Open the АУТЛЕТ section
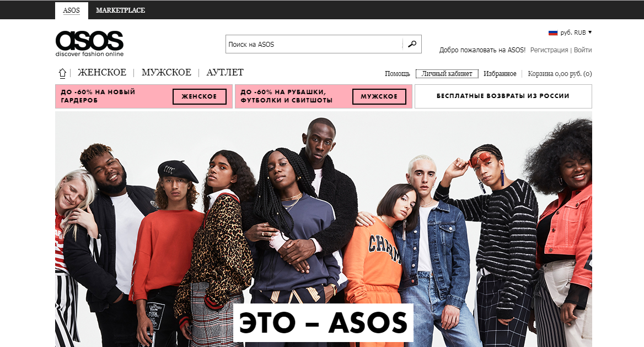Viewport: 644px width, 347px height. (x=225, y=73)
